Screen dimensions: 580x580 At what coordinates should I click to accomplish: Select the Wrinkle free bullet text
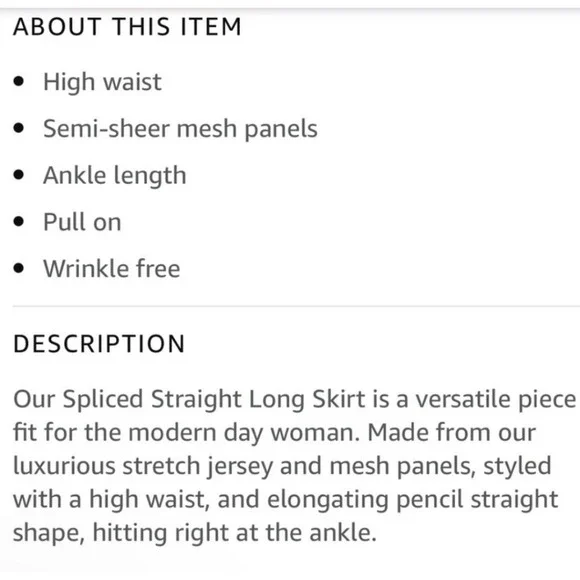tap(112, 269)
